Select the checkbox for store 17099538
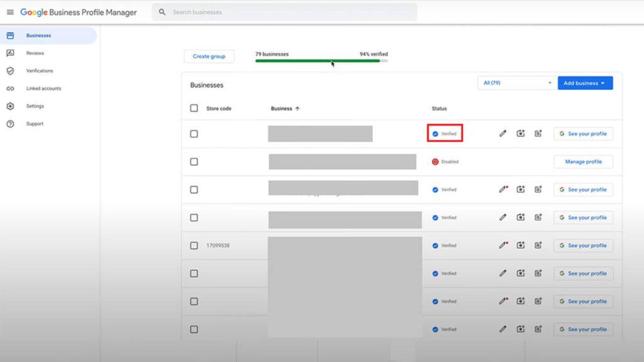 (x=194, y=246)
